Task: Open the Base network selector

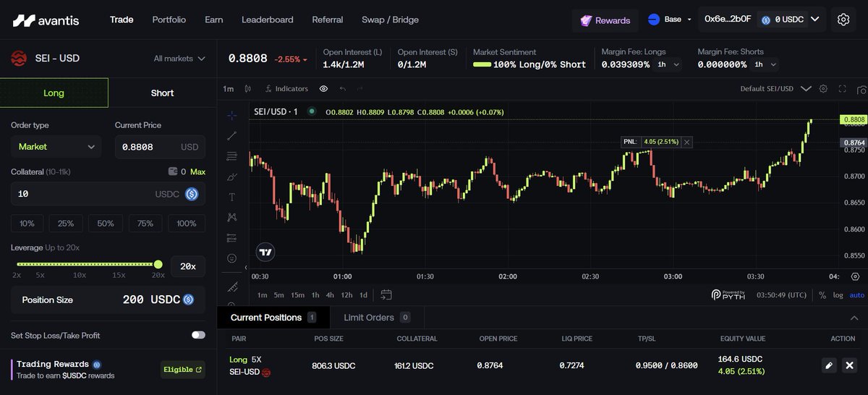Action: (x=670, y=20)
